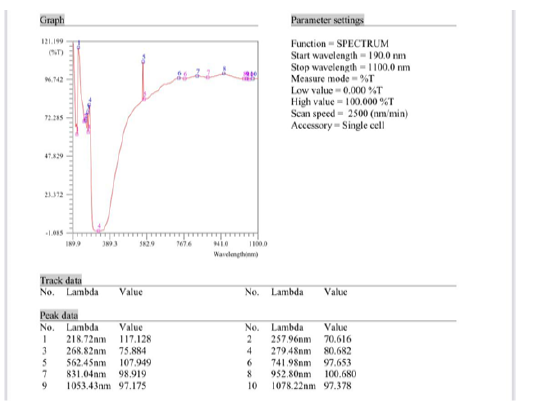533x408 pixels.
Task: Click peak value '107.949'
Action: [135, 363]
